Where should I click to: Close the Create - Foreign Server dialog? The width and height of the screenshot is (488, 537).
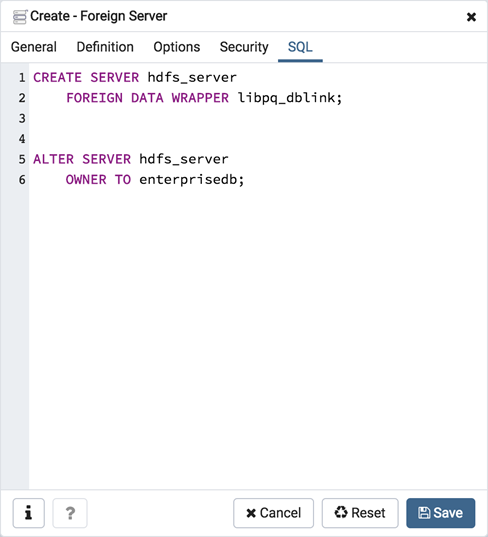click(x=471, y=17)
